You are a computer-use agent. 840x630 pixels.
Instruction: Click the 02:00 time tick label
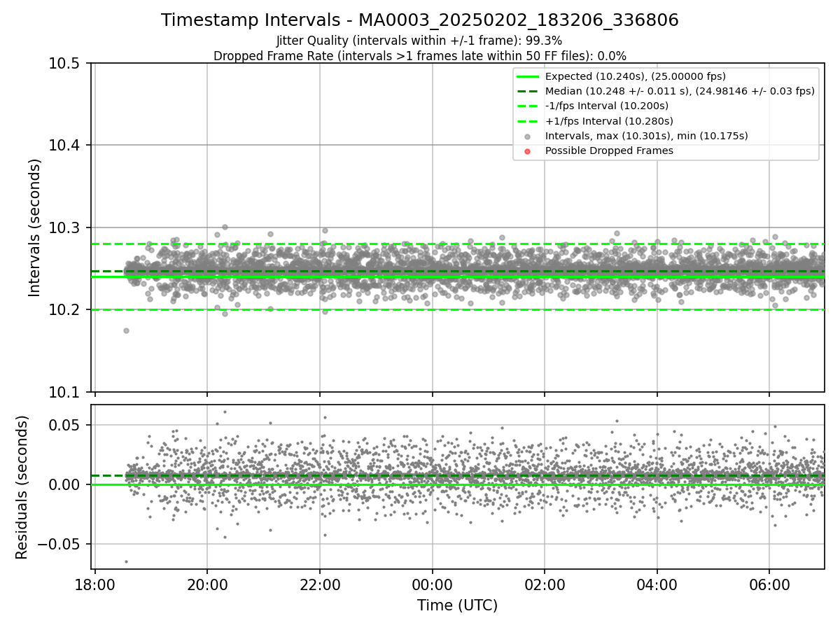click(545, 584)
